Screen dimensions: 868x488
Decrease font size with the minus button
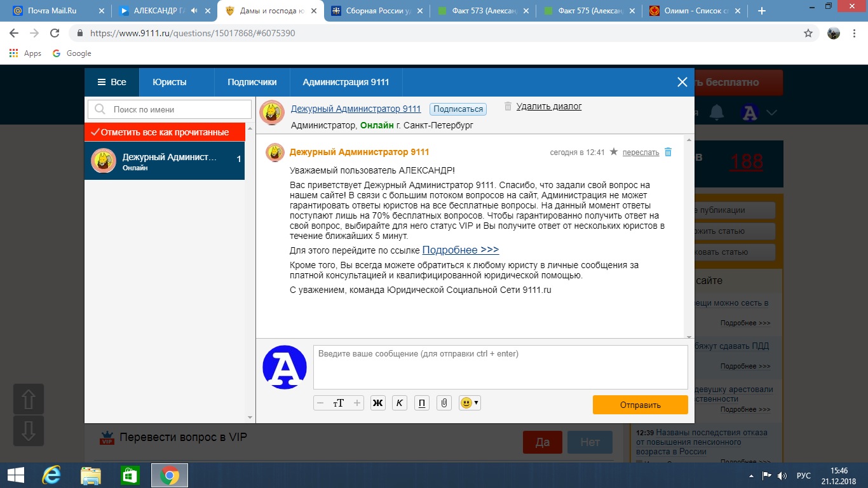320,403
